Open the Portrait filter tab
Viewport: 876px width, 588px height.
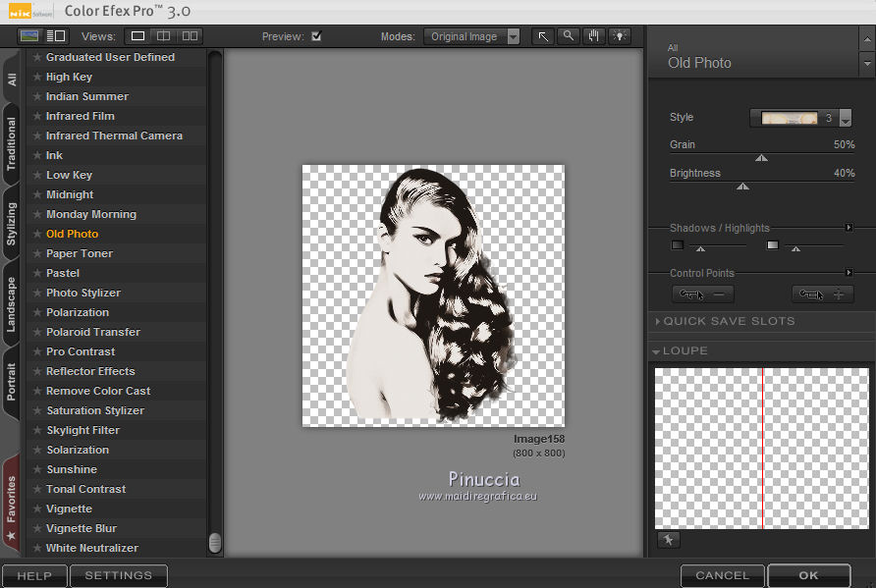pos(12,381)
